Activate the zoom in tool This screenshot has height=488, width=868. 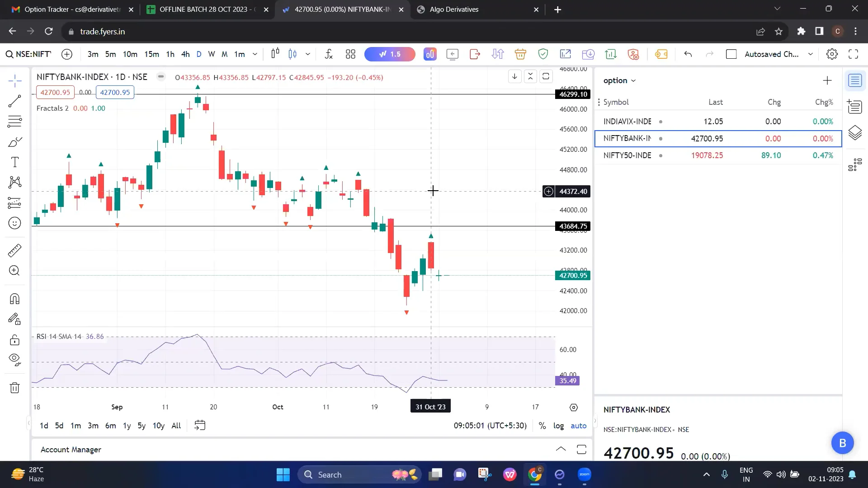[14, 271]
